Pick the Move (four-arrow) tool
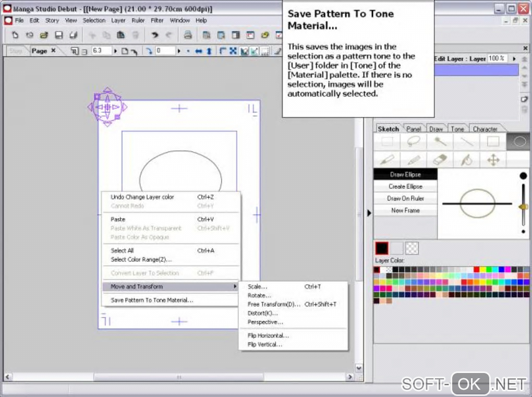This screenshot has height=397, width=532. 493,160
